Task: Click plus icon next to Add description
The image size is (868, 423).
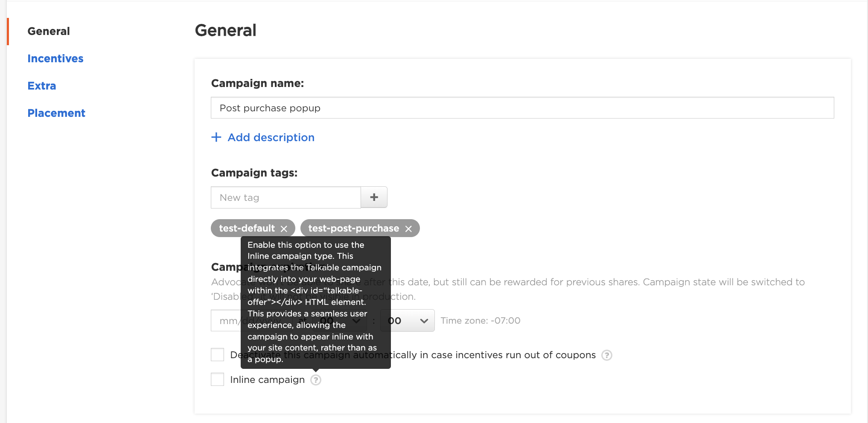Action: tap(216, 137)
